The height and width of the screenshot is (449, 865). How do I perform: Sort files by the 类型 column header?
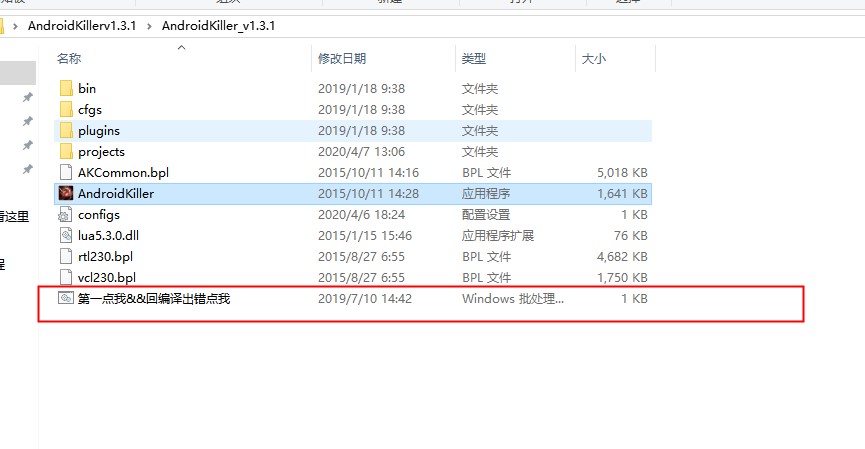(x=474, y=58)
